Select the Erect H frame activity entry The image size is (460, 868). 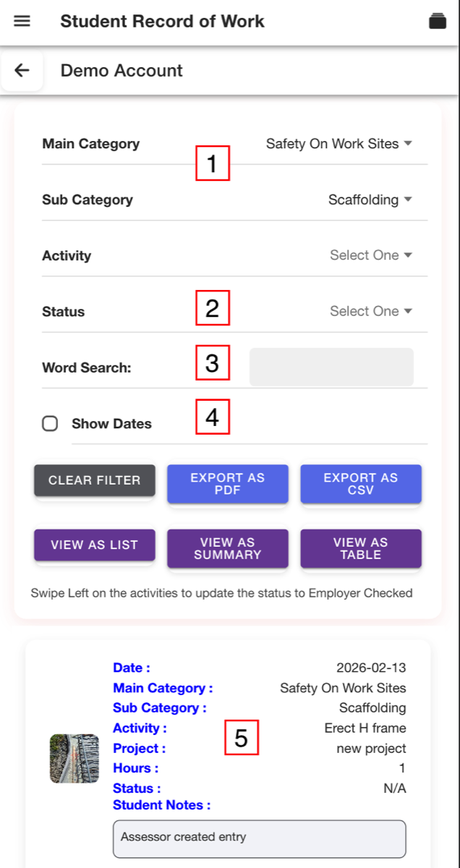(365, 728)
